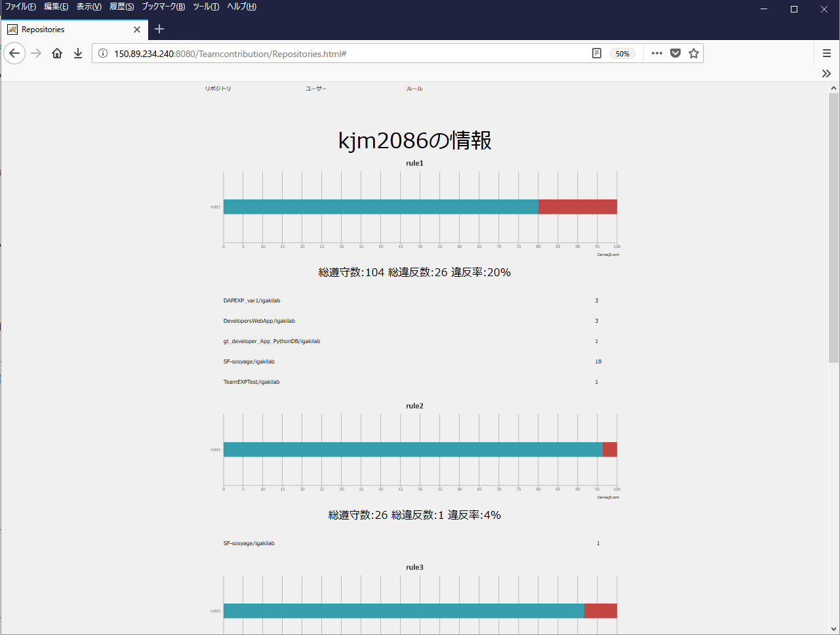
Task: Open the downloads arrow icon
Action: tap(78, 53)
